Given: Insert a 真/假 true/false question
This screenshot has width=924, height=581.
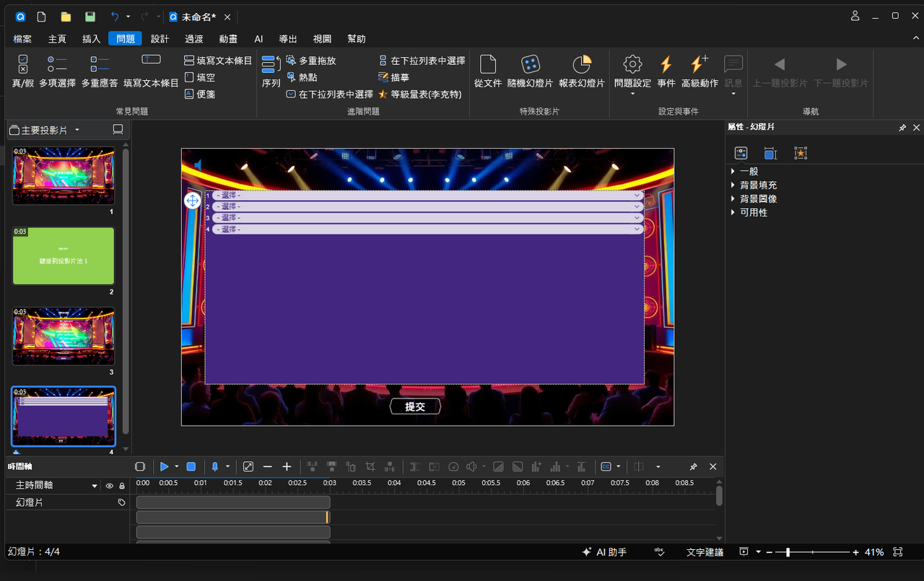Looking at the screenshot, I should 23,71.
